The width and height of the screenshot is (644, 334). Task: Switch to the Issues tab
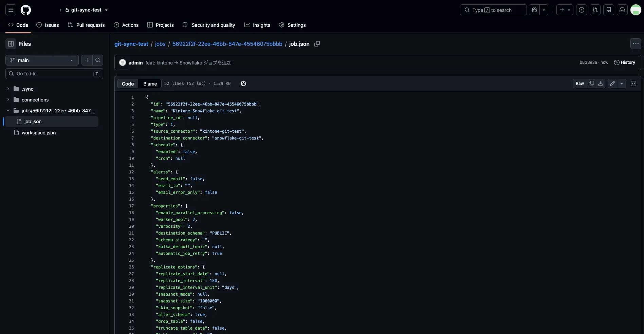(x=48, y=25)
